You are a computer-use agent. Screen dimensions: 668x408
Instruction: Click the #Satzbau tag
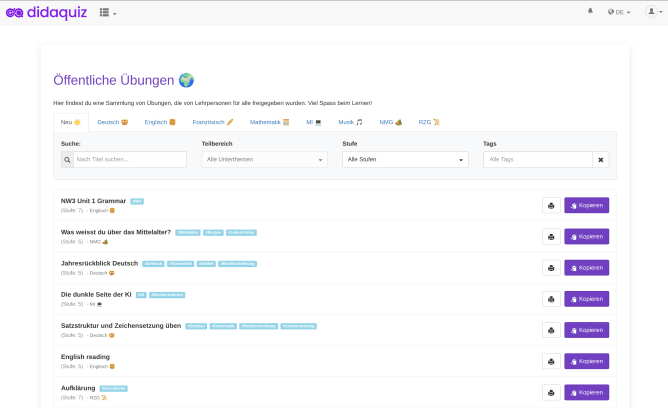[196, 326]
